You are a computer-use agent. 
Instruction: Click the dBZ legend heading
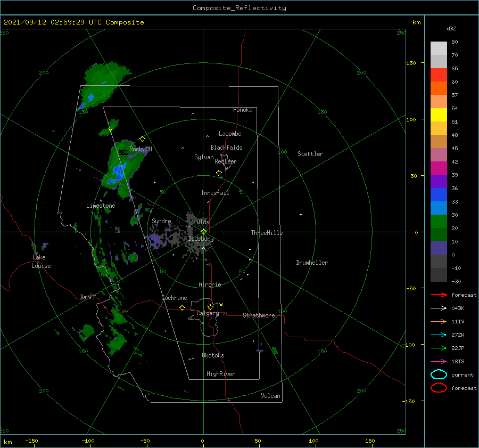451,28
